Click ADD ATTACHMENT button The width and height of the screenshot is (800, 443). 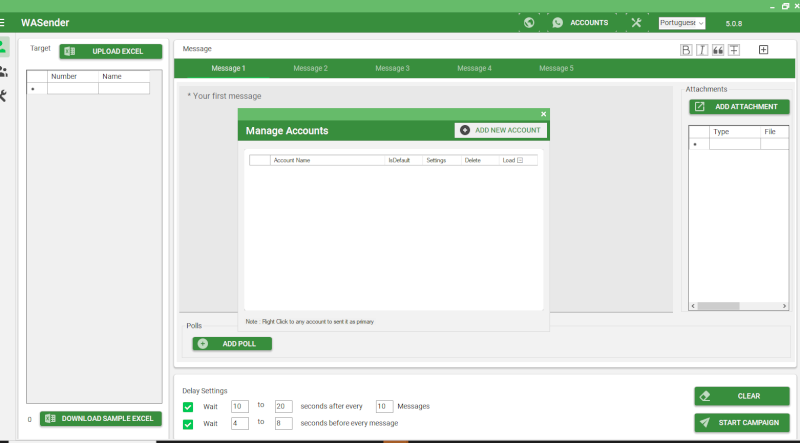[739, 107]
